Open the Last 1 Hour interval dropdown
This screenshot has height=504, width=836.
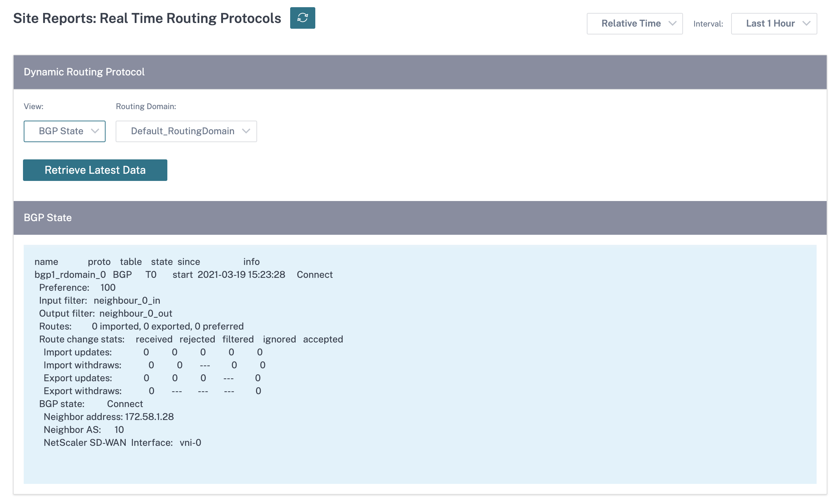774,24
